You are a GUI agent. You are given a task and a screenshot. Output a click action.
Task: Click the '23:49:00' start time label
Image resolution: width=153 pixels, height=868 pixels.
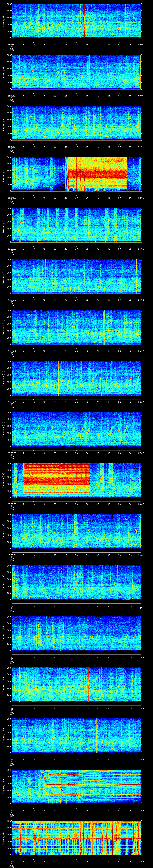[12, 96]
